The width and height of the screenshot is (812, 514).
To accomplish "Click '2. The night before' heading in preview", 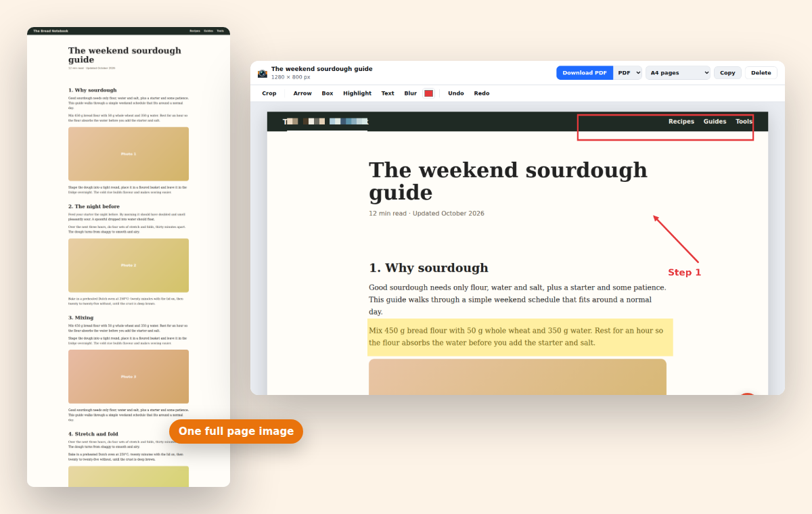I will point(94,206).
